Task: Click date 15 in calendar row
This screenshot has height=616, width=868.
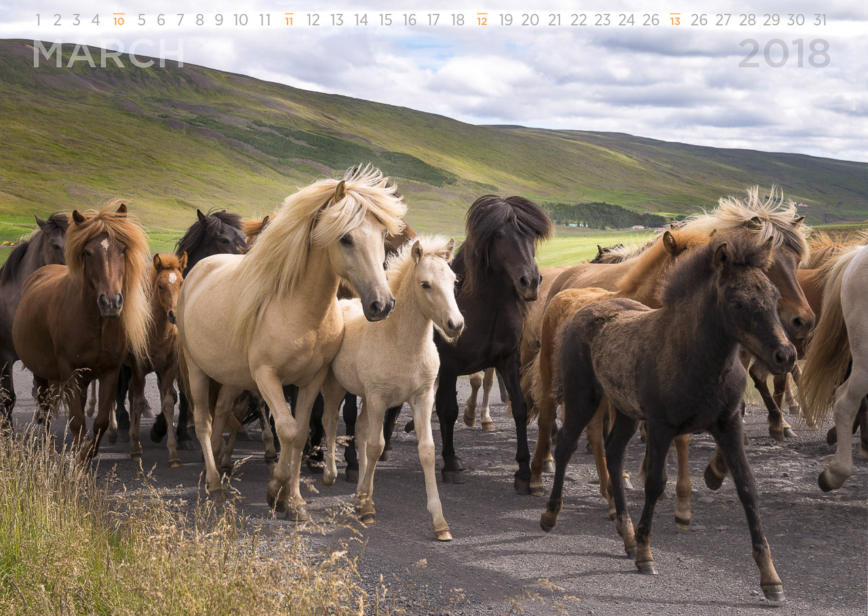Action: point(385,20)
